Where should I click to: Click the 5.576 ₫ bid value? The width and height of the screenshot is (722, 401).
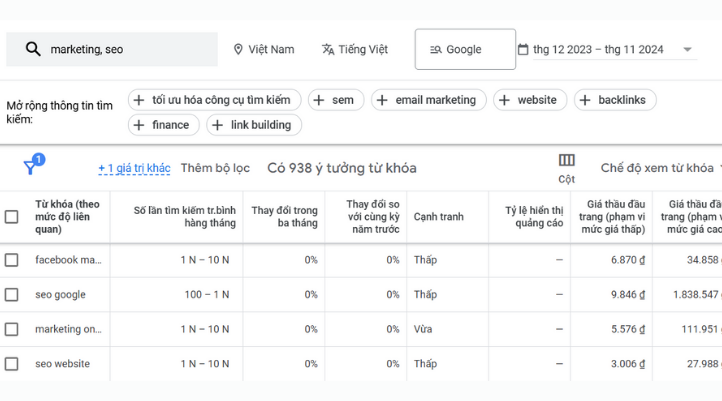click(628, 329)
